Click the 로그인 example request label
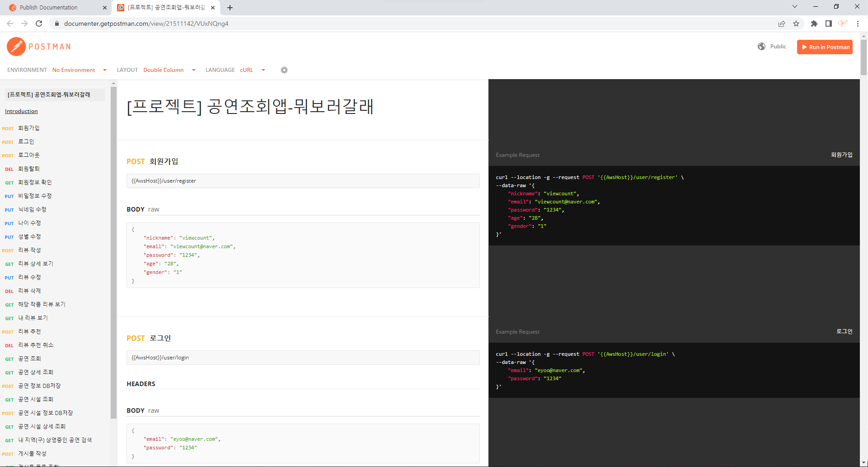 844,331
